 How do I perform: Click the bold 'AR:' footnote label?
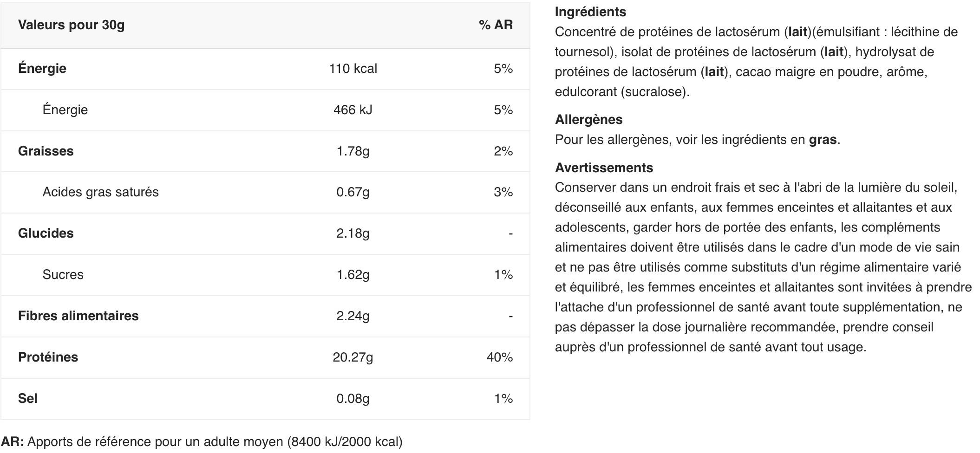point(13,442)
